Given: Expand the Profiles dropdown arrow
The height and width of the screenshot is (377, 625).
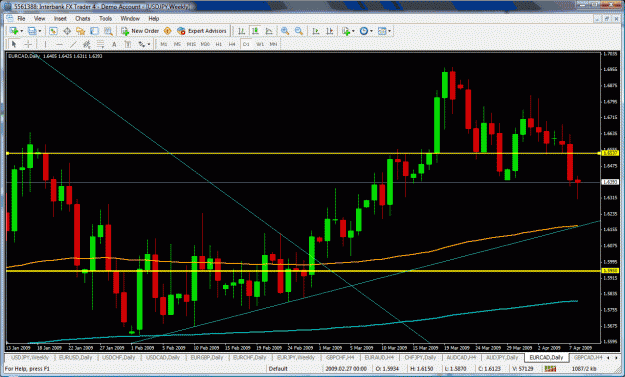Looking at the screenshot, I should (x=39, y=31).
